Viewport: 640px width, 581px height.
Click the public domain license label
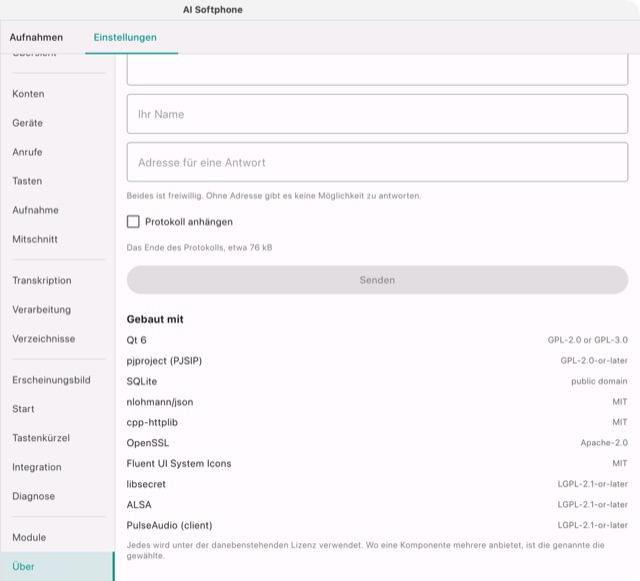[599, 381]
